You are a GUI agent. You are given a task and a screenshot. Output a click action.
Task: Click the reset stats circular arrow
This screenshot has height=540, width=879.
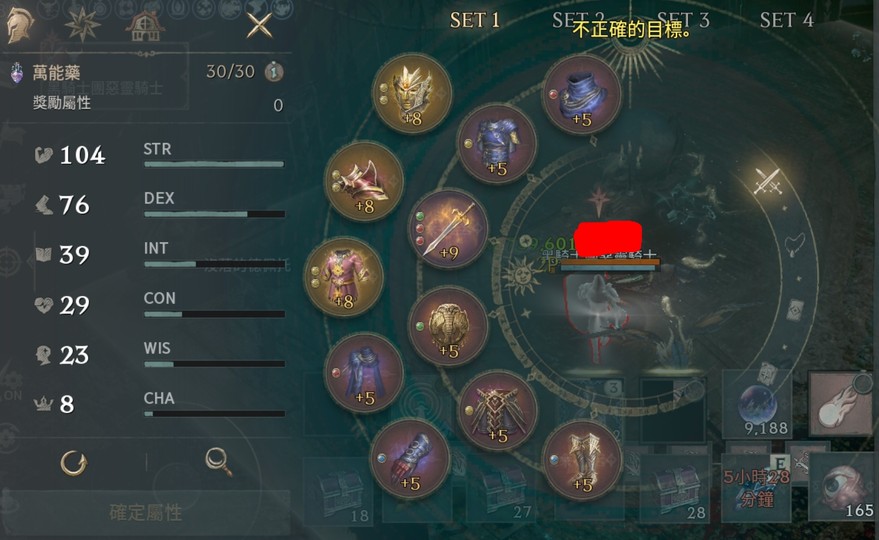point(73,463)
